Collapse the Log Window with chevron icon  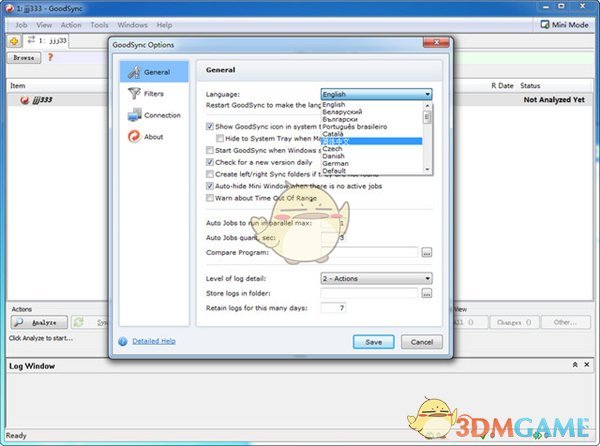coord(575,365)
